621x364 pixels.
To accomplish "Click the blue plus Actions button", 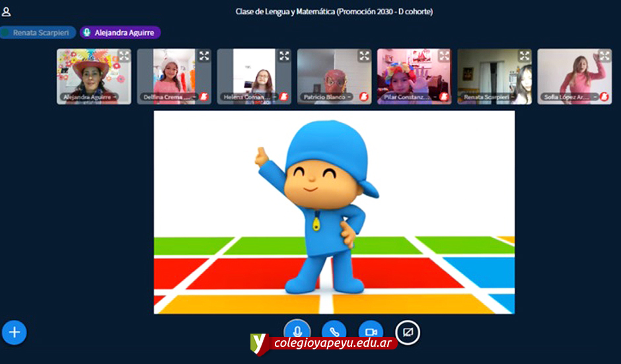I will click(x=14, y=332).
